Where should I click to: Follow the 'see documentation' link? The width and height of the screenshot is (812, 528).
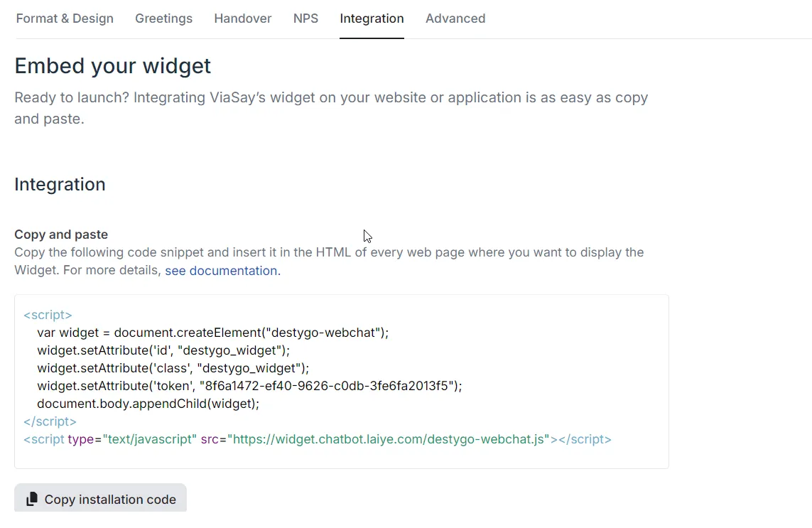coord(221,271)
